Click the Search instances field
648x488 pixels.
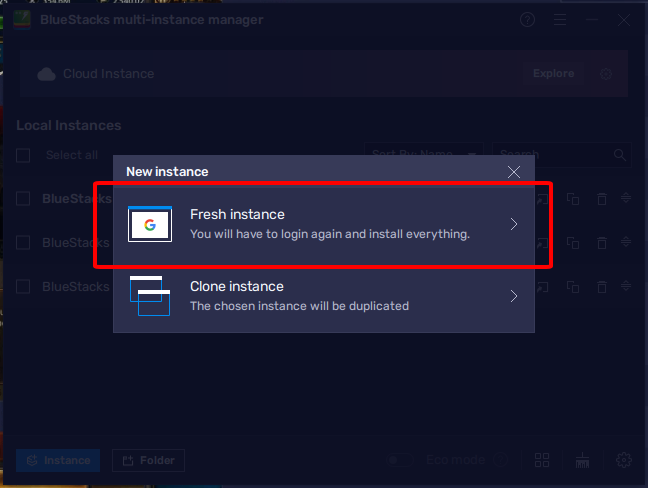click(x=560, y=155)
